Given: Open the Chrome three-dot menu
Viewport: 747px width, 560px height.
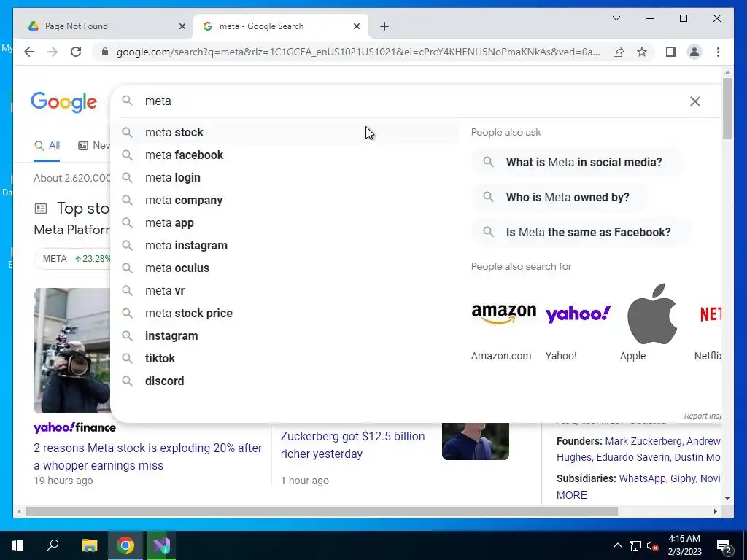Looking at the screenshot, I should [718, 52].
